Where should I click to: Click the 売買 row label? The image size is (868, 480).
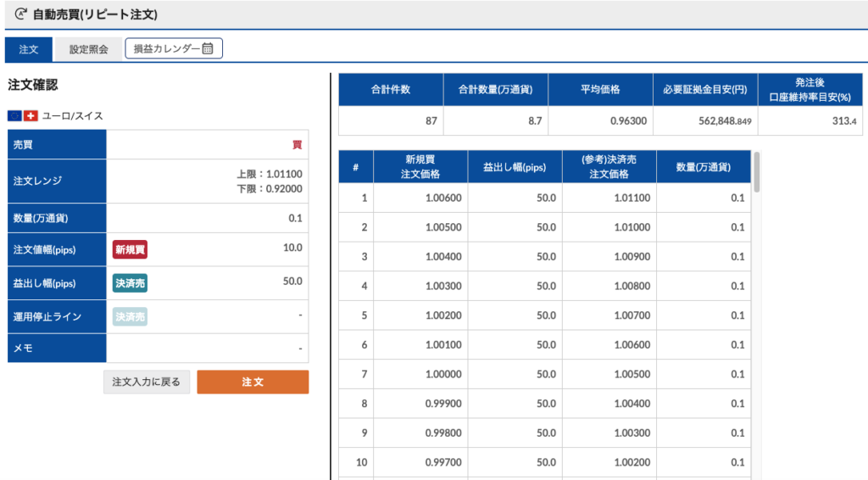click(23, 144)
